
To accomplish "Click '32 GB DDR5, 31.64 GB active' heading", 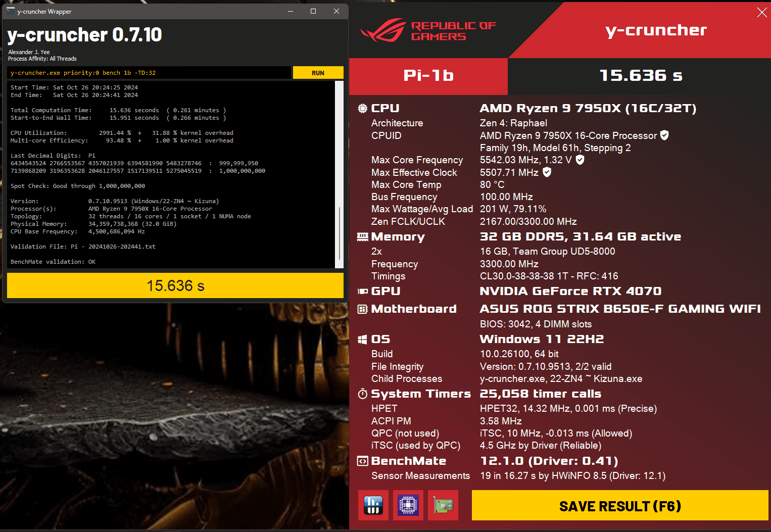I will (x=581, y=236).
